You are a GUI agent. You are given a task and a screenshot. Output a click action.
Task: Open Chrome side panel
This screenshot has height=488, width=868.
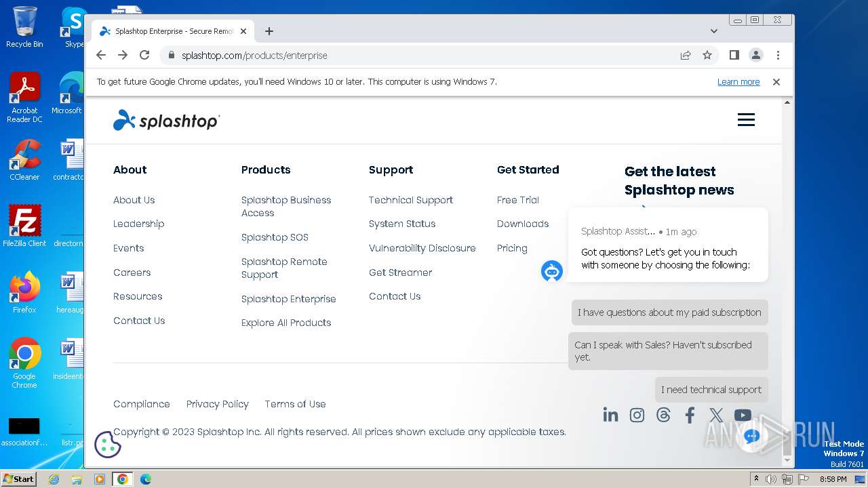click(x=734, y=55)
